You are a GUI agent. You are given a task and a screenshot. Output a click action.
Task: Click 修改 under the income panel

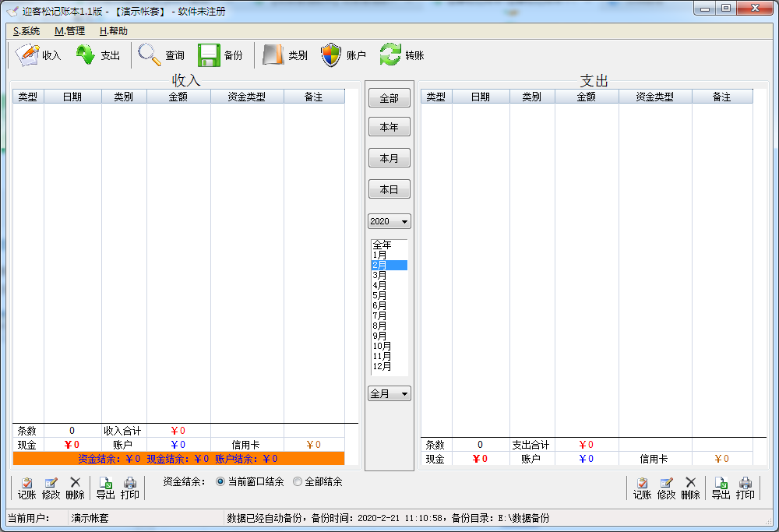click(51, 489)
